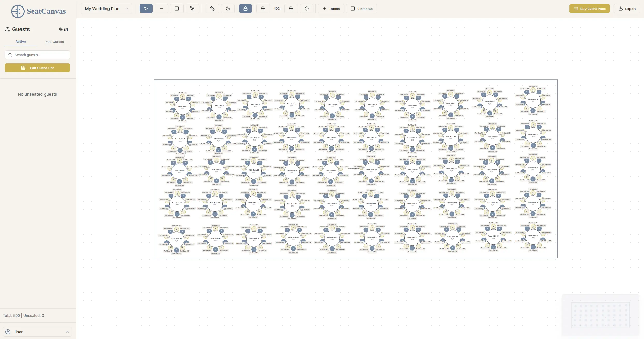Click the Total: 500 status text
Image resolution: width=644 pixels, height=339 pixels.
[x=11, y=316]
